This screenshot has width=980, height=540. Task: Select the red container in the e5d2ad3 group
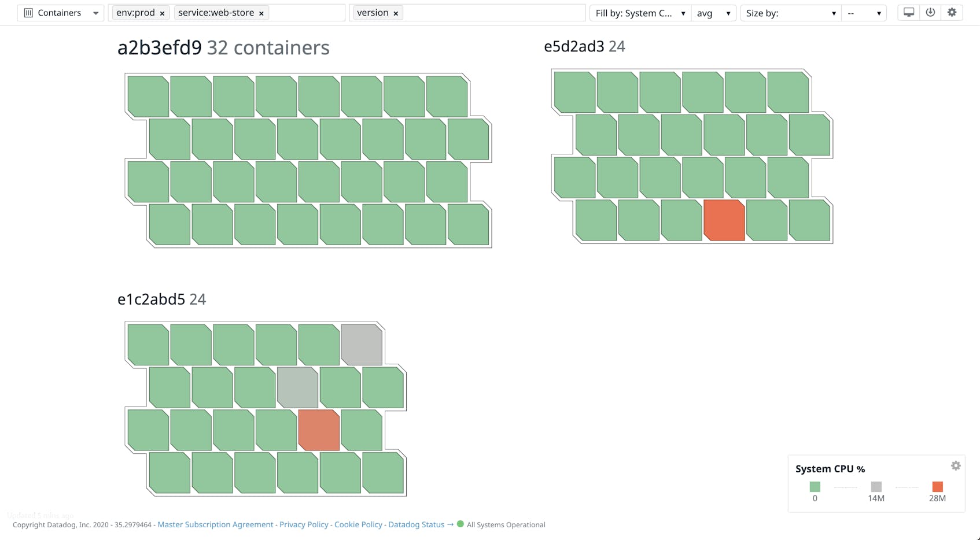point(724,220)
